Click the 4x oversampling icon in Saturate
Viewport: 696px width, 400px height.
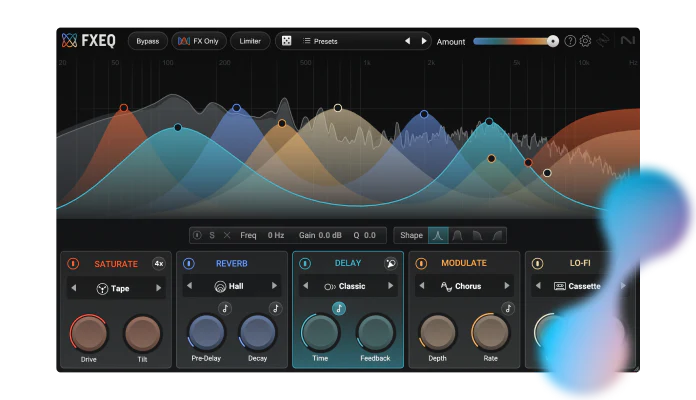pyautogui.click(x=158, y=264)
